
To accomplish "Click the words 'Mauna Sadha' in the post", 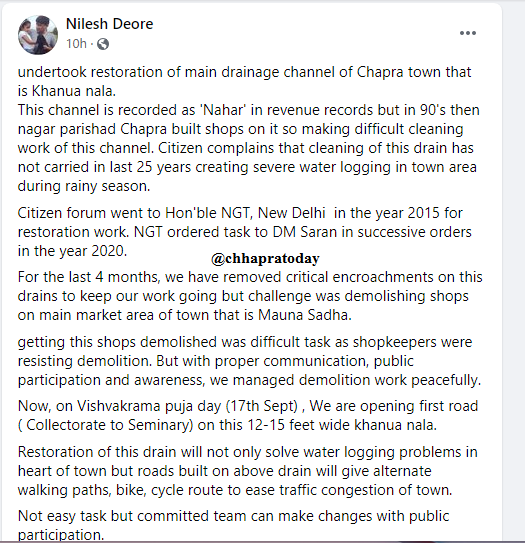I will coord(303,315).
